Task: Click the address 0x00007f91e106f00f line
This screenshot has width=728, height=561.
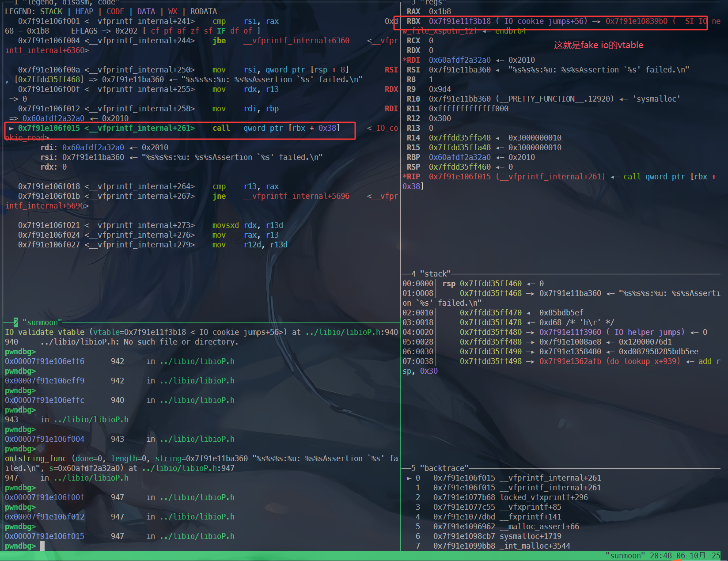Action: (120, 497)
